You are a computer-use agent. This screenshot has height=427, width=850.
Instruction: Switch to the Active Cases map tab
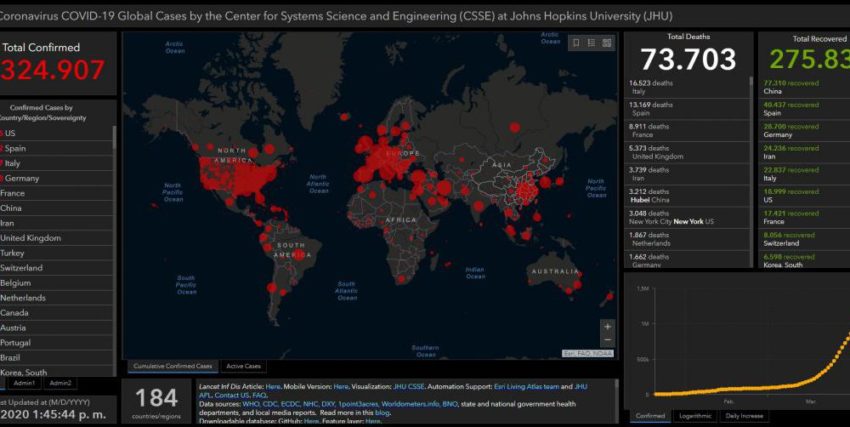click(244, 366)
